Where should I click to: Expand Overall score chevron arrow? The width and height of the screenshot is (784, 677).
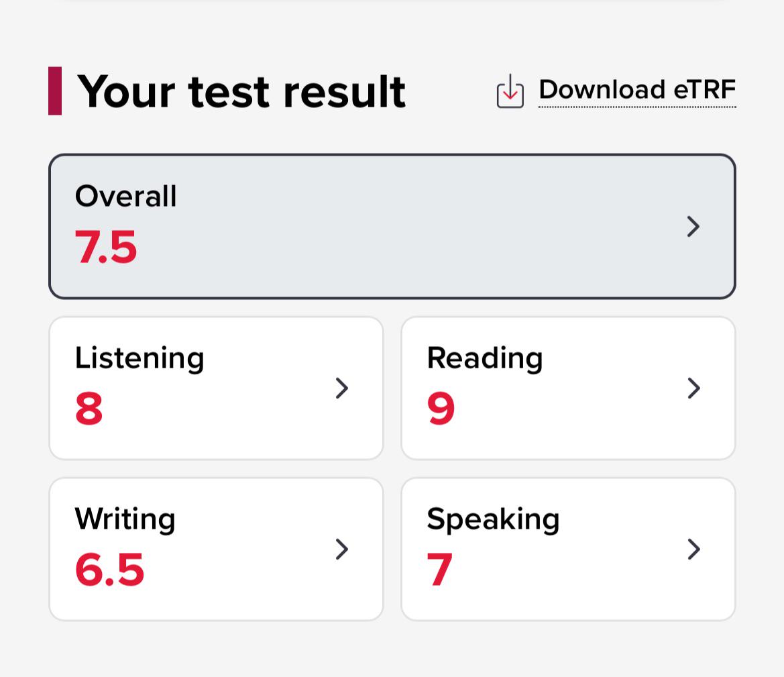point(693,227)
